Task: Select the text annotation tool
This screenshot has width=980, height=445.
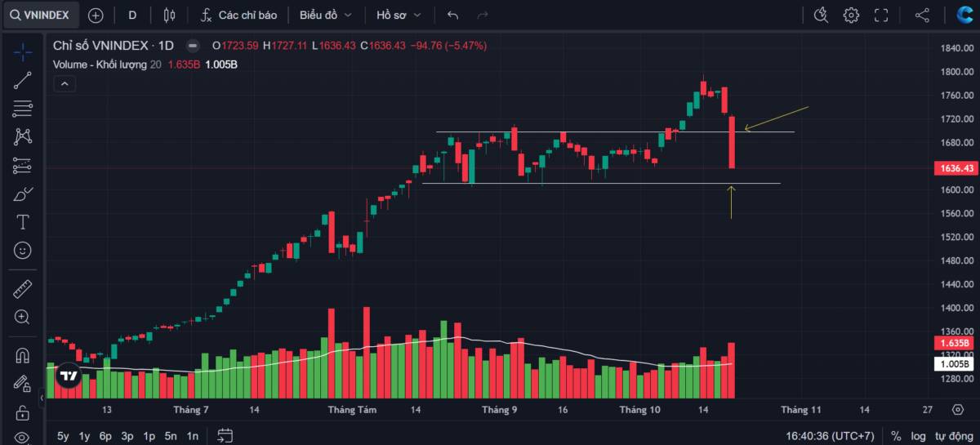Action: 22,222
